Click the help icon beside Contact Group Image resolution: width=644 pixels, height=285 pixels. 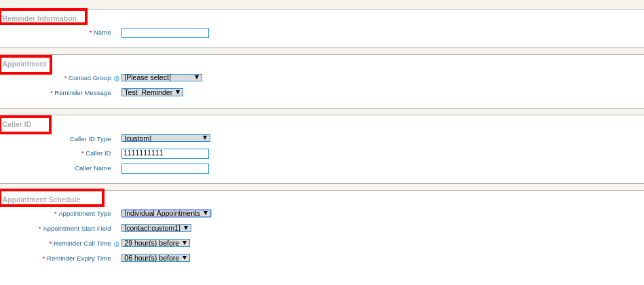coord(117,79)
